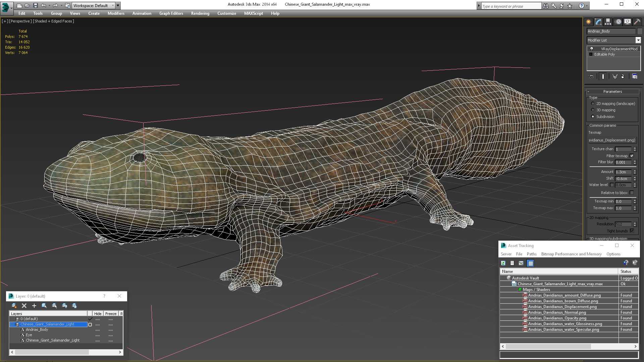Toggle Tight bounds checkbox
644x362 pixels.
coord(632,231)
